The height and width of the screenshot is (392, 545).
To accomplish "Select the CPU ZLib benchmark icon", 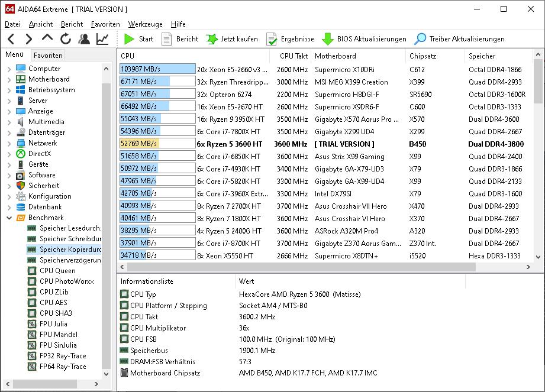I will click(32, 292).
